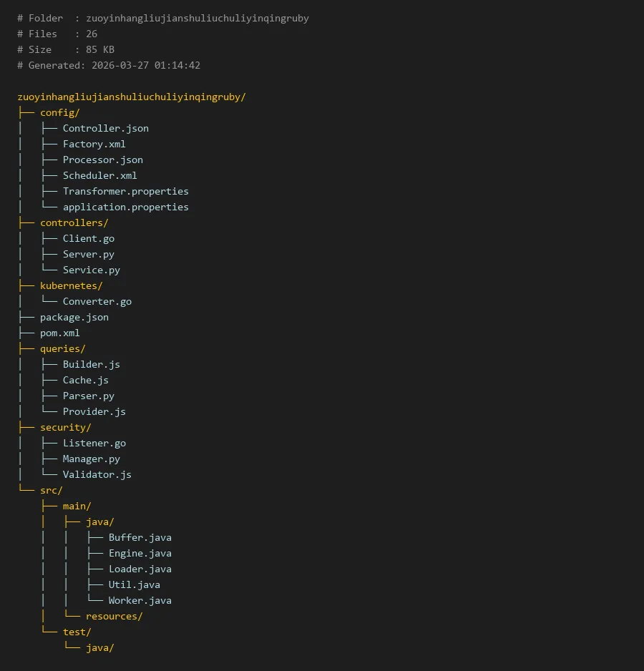
Task: Click the resources/ folder
Action: 114,616
